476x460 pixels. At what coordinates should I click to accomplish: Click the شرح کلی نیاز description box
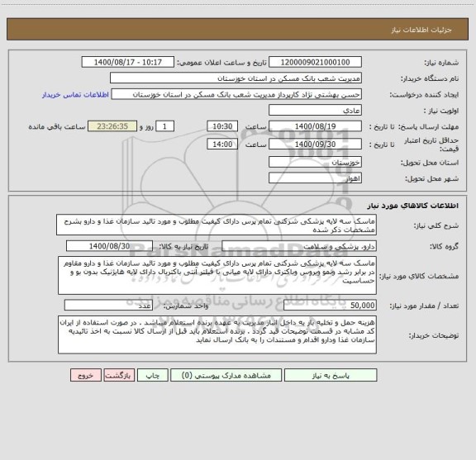click(217, 225)
